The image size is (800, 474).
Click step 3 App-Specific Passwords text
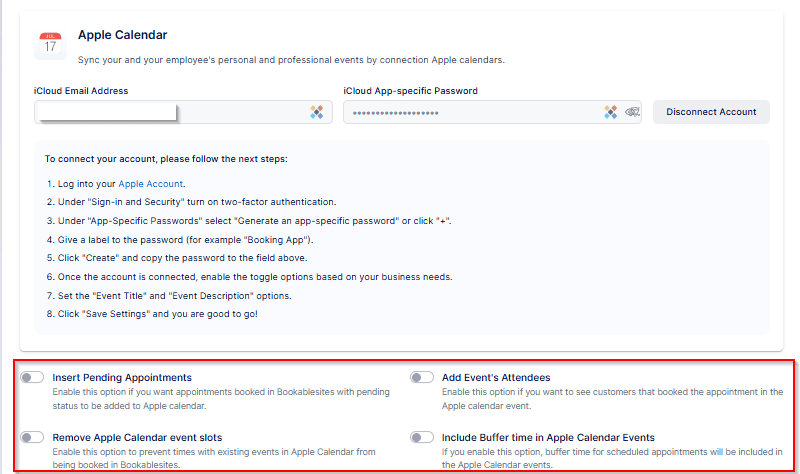pyautogui.click(x=255, y=221)
